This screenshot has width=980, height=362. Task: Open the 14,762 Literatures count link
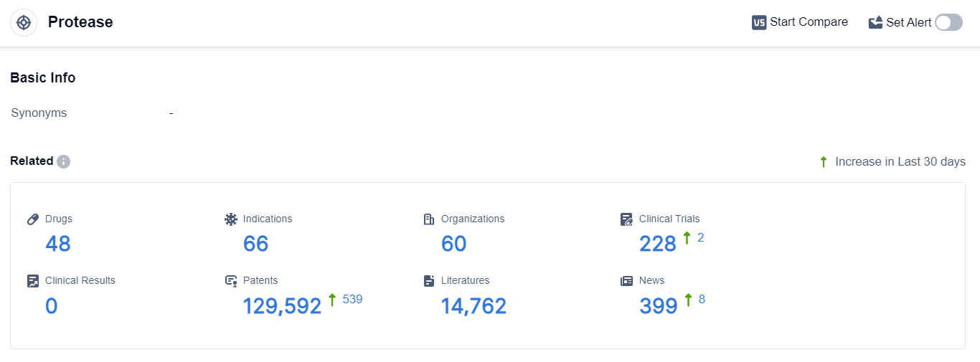[473, 307]
